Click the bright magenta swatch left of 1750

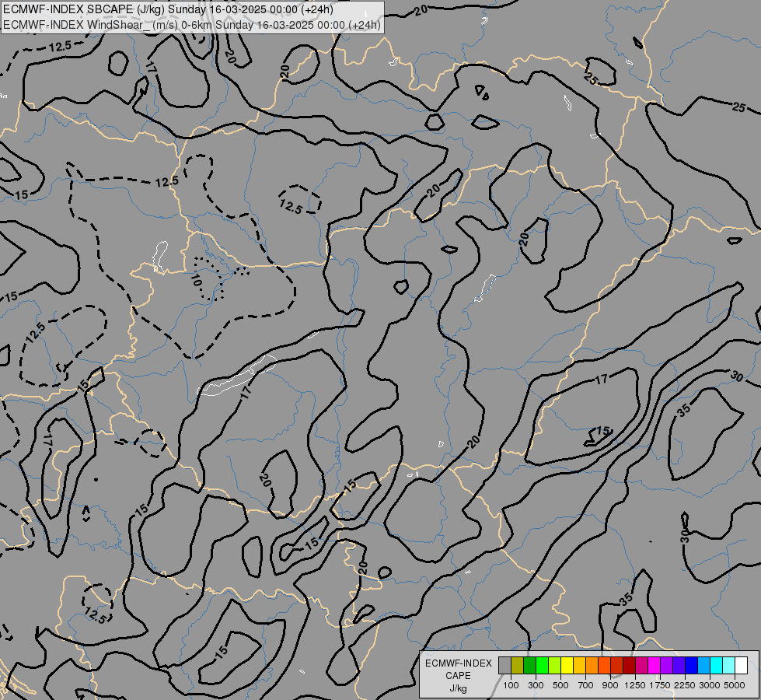click(655, 666)
